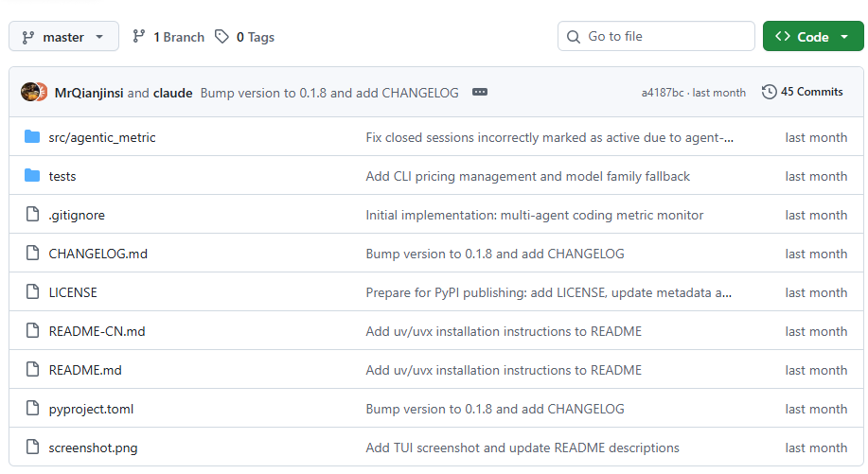Open the README.md file
Screen dimensions: 868x474
[85, 370]
